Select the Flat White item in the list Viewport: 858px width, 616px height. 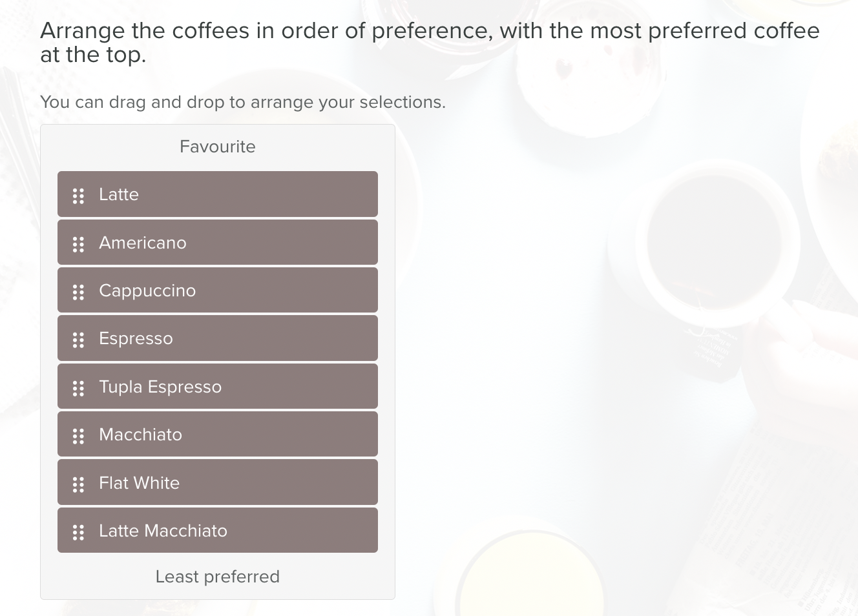(x=218, y=482)
